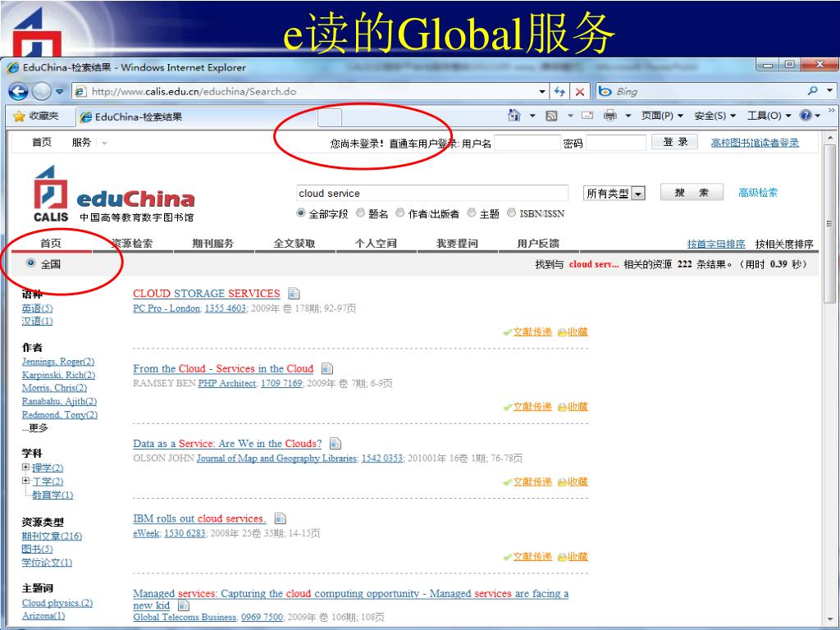Open the Bing search provider dropdown arrow
Screen dimensions: 840x630
pyautogui.click(x=829, y=91)
